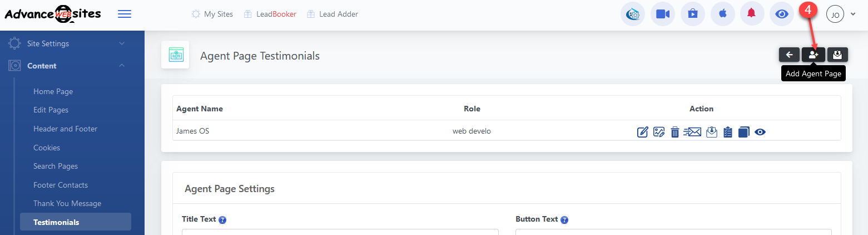868x235 pixels.
Task: Open the video camera icon in header
Action: pyautogui.click(x=662, y=14)
